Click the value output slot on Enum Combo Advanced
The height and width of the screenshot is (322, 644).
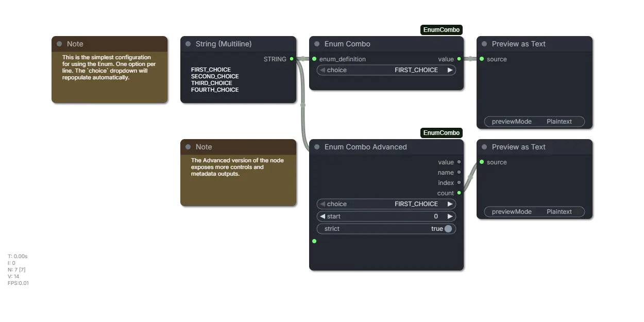(459, 162)
